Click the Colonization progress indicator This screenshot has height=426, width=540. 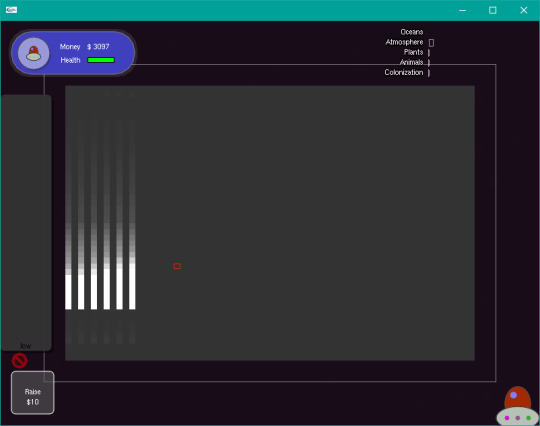tap(429, 73)
